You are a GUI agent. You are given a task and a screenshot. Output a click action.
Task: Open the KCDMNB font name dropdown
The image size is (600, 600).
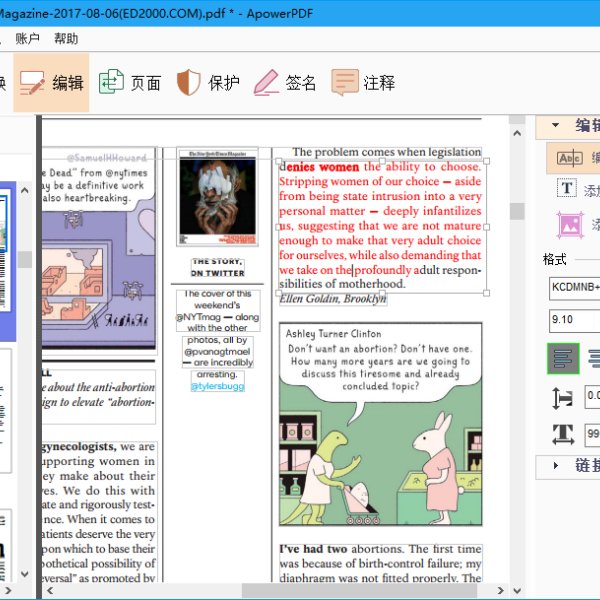point(574,288)
